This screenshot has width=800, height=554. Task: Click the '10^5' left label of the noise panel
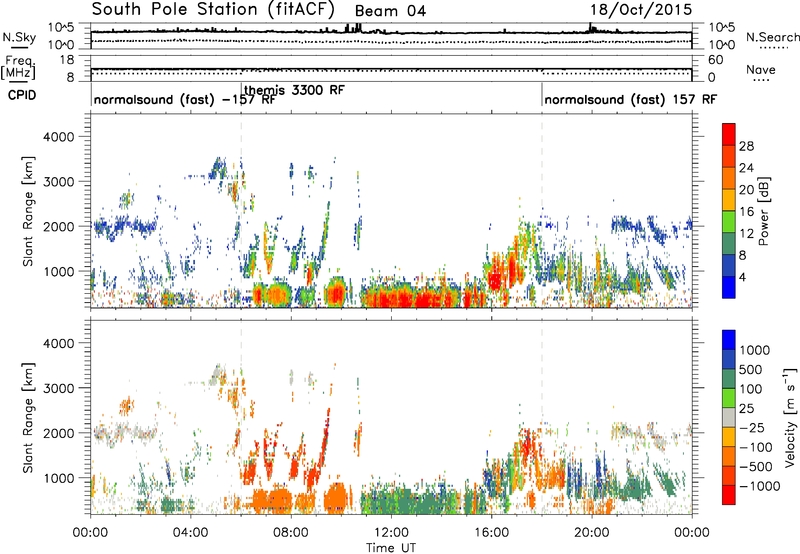[x=61, y=28]
